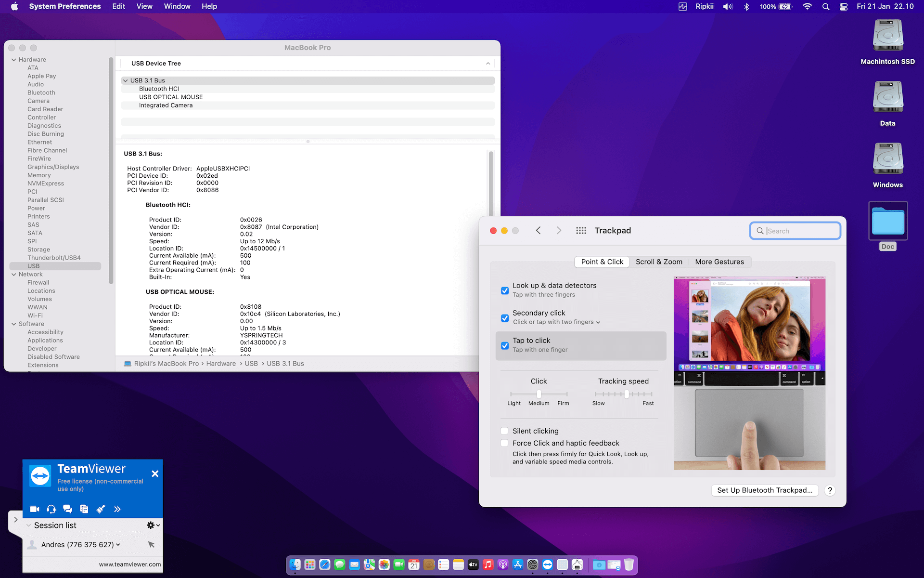Screen dimensions: 924x578
Task: Click the TeamViewer headset audio icon
Action: 51,509
